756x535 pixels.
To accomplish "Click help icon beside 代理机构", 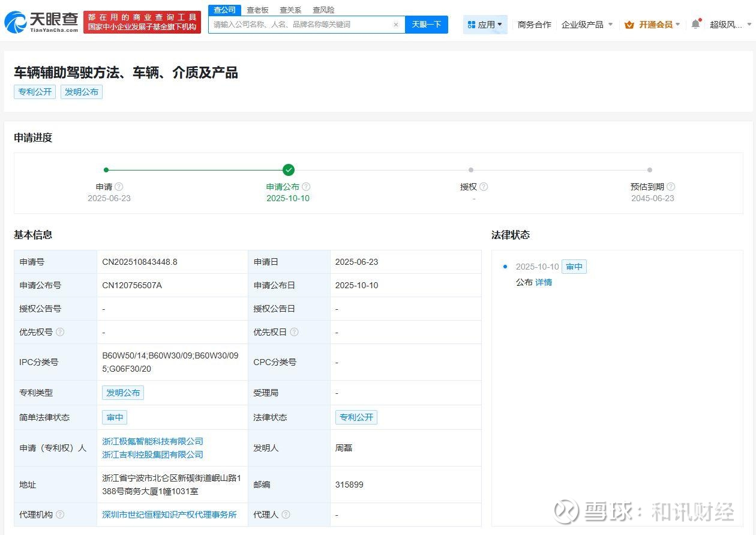I will (60, 515).
